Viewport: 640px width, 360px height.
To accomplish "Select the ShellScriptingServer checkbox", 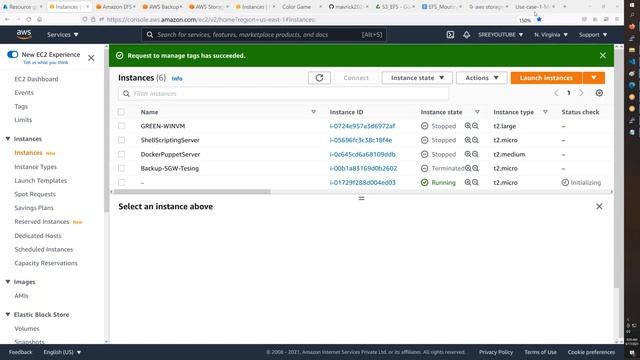I will pos(121,140).
